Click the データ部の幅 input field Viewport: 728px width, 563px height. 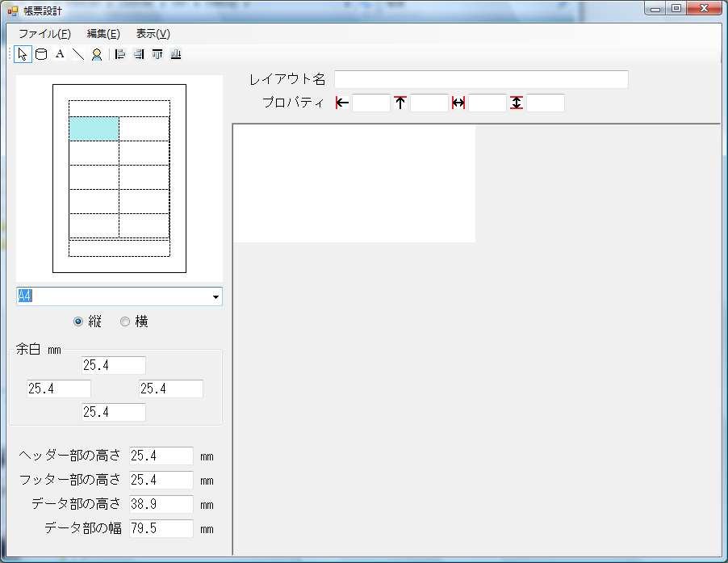point(161,529)
